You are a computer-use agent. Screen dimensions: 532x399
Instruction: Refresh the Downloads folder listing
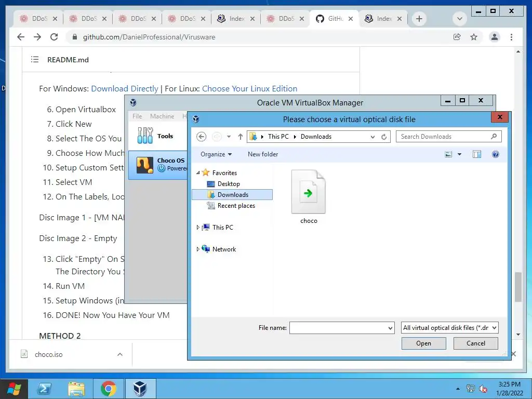(384, 137)
